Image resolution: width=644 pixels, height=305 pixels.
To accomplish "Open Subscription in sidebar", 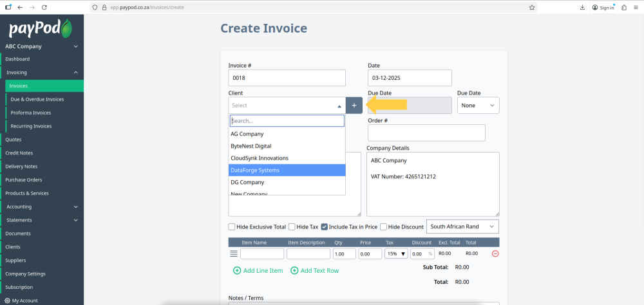I will pyautogui.click(x=42, y=287).
